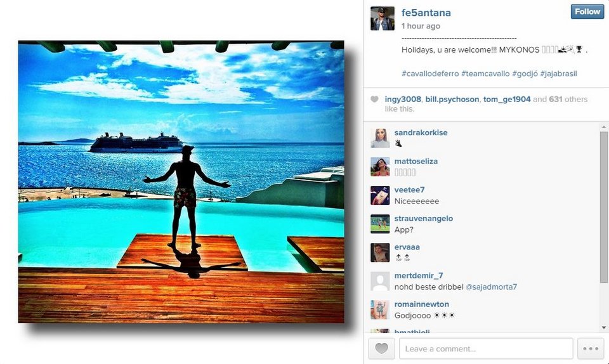Open mattoseliza's avatar
609x364 pixels.
pos(380,167)
